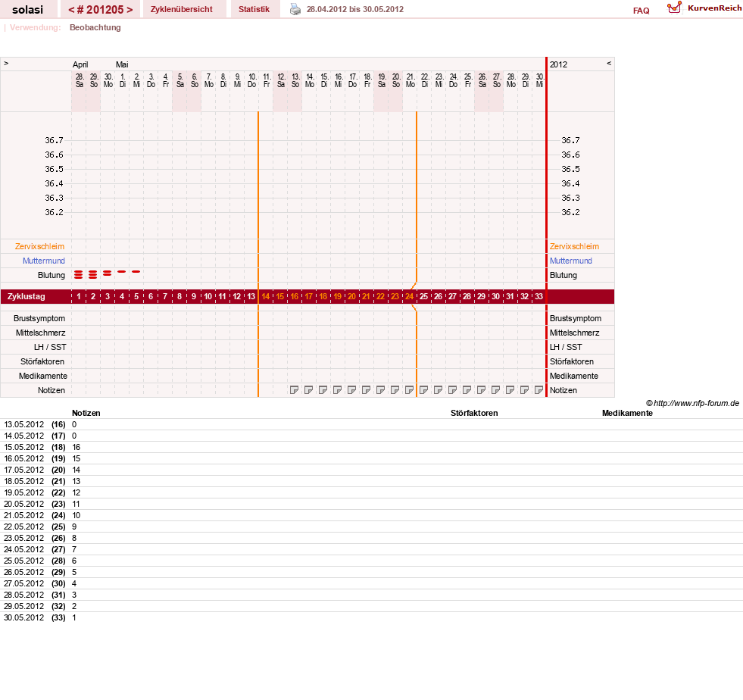
Task: Click the Medikamente column heading in notes table
Action: click(x=627, y=414)
